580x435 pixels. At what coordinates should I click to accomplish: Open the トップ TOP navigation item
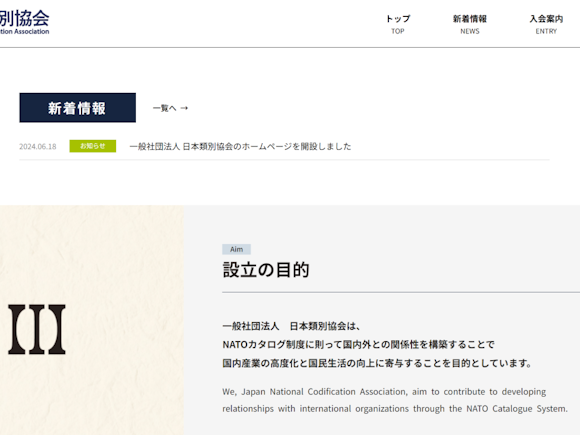(x=398, y=24)
